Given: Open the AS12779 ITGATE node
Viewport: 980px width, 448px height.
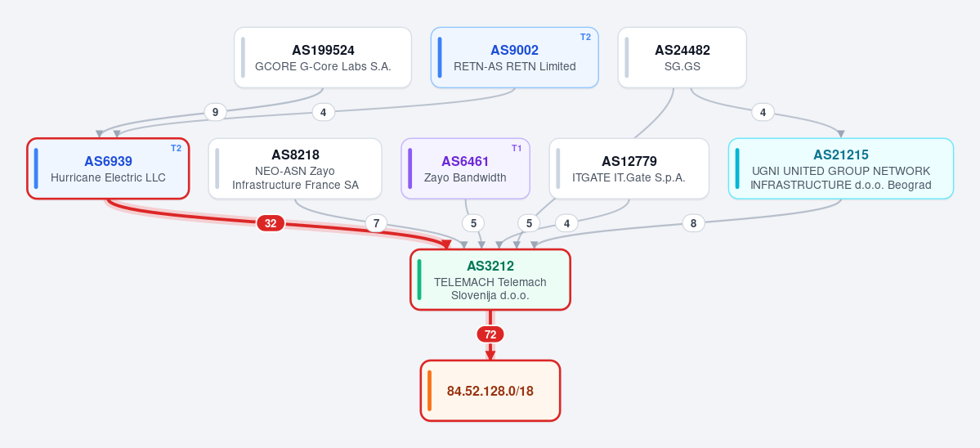Looking at the screenshot, I should [x=629, y=168].
